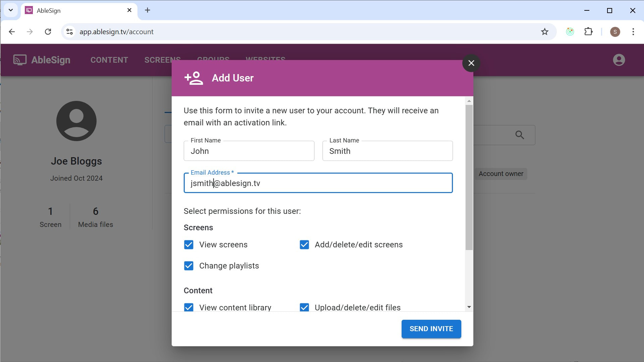Uncheck Upload/delete/edit files checkbox
The width and height of the screenshot is (644, 362).
(x=304, y=307)
